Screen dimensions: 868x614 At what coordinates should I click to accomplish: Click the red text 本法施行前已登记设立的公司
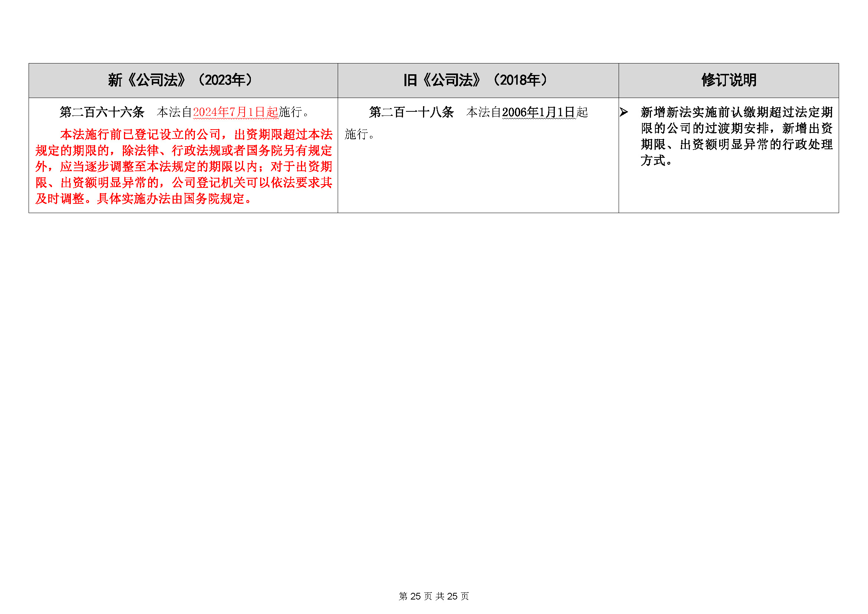coord(140,134)
